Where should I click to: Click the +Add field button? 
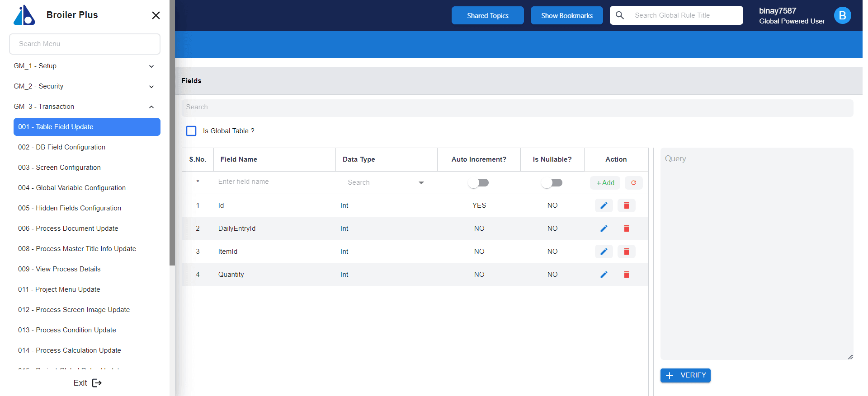point(605,183)
